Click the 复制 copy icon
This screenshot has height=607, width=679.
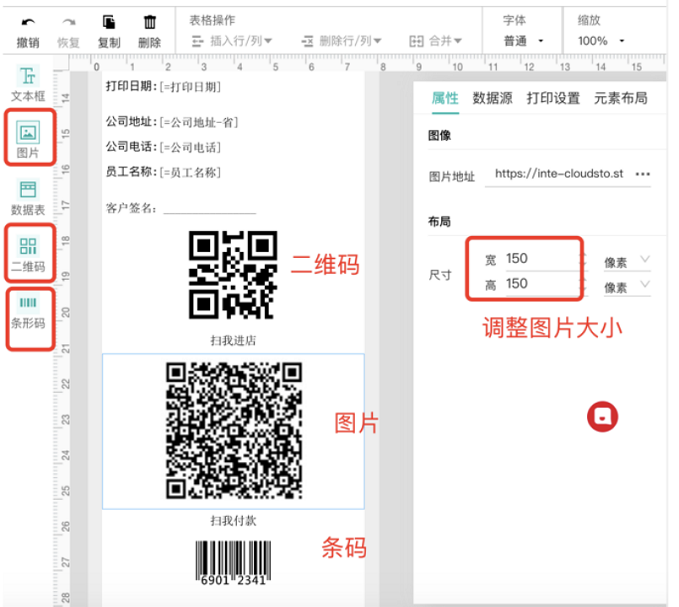click(109, 22)
